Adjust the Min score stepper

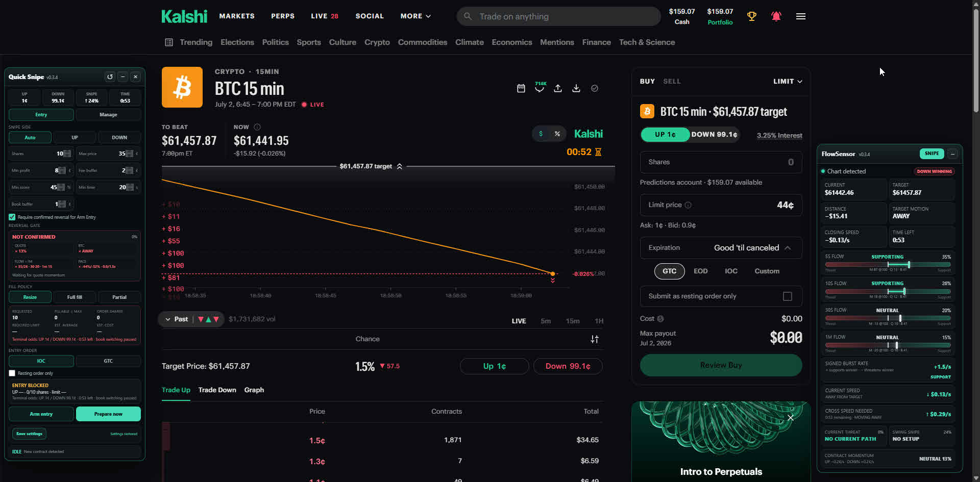61,187
